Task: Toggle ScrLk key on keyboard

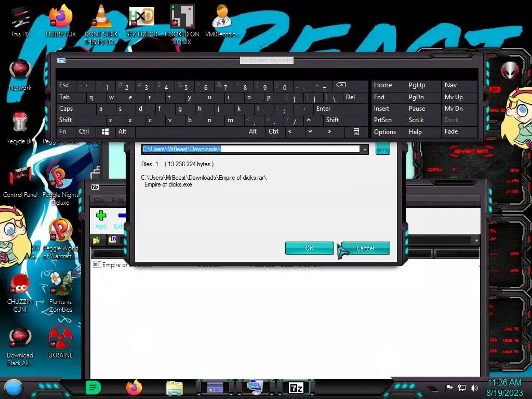Action: (x=423, y=120)
